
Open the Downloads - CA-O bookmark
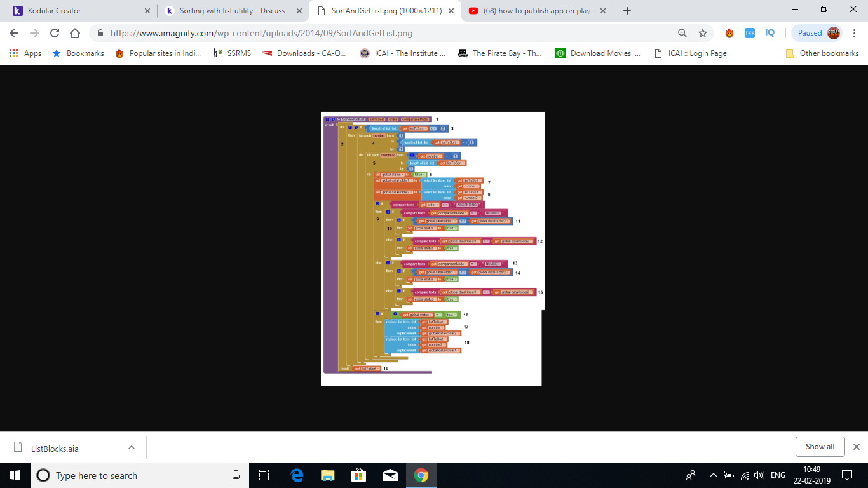(x=304, y=53)
